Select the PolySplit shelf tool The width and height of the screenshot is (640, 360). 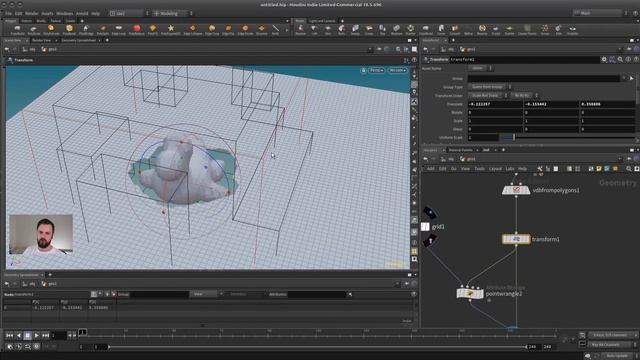click(102, 30)
